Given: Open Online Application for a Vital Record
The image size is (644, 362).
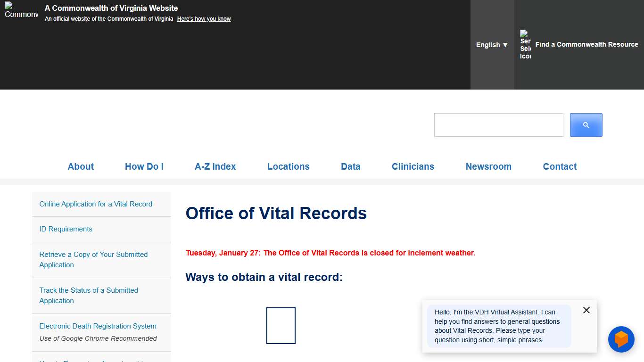Looking at the screenshot, I should click(x=96, y=204).
